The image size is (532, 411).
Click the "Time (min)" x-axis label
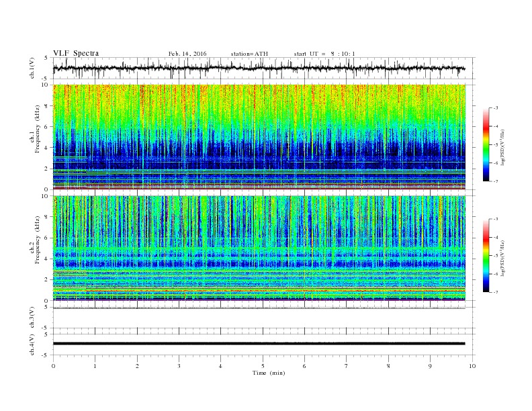269,373
